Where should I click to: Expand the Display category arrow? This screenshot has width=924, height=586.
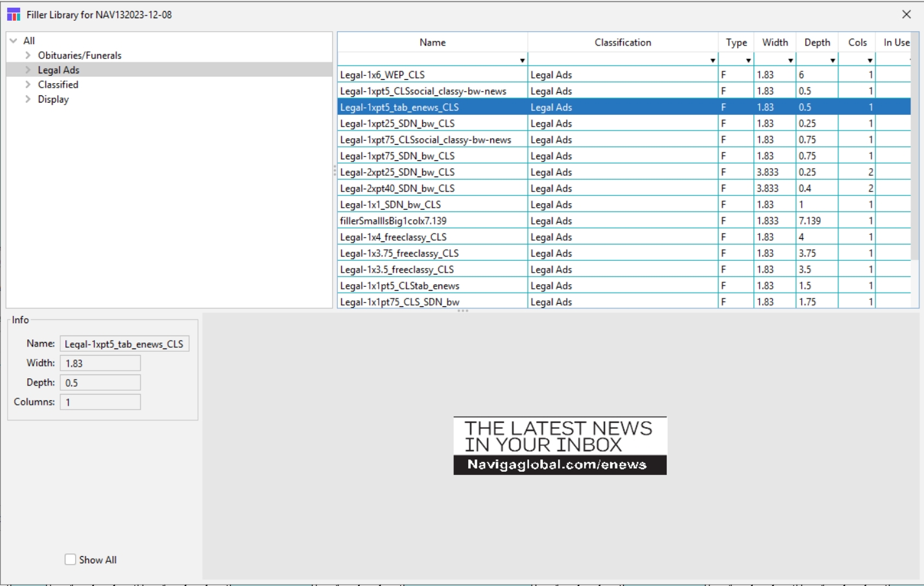pos(28,99)
